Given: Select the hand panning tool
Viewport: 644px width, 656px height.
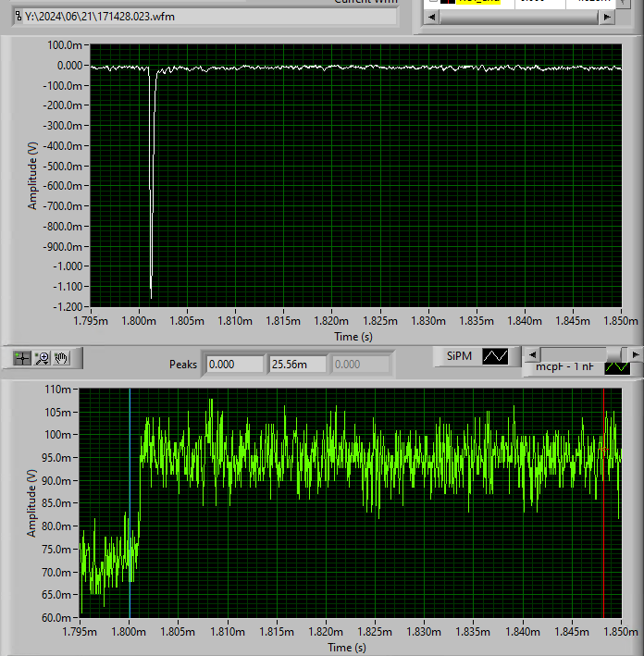Looking at the screenshot, I should point(62,357).
